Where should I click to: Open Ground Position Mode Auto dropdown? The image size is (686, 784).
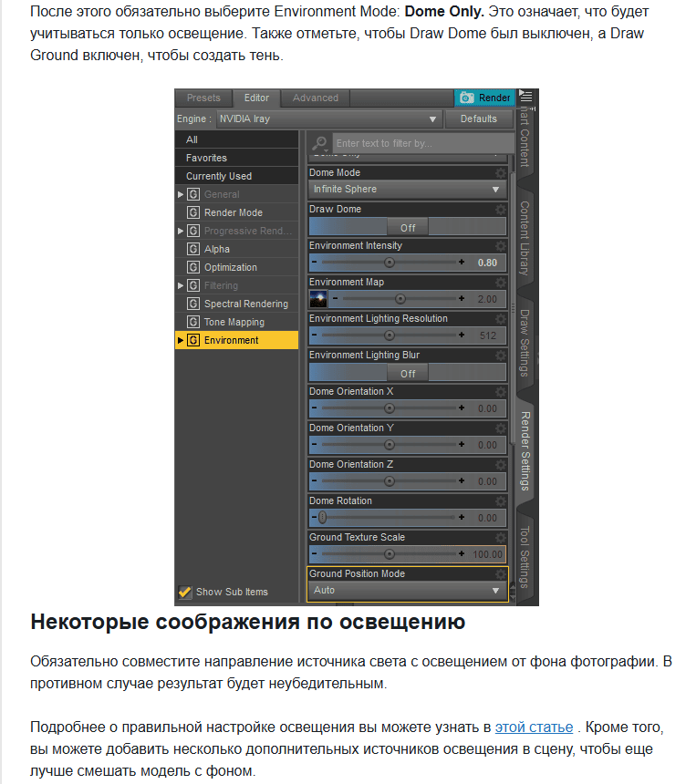[407, 591]
